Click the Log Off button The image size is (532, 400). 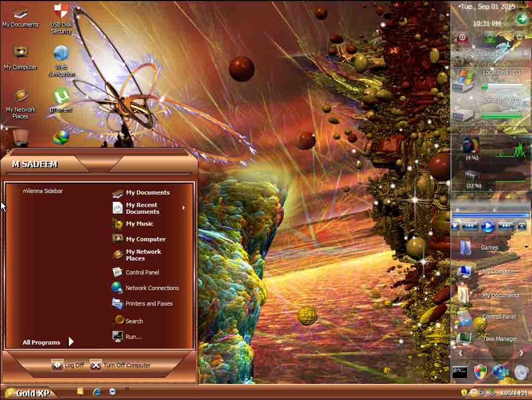(x=68, y=365)
